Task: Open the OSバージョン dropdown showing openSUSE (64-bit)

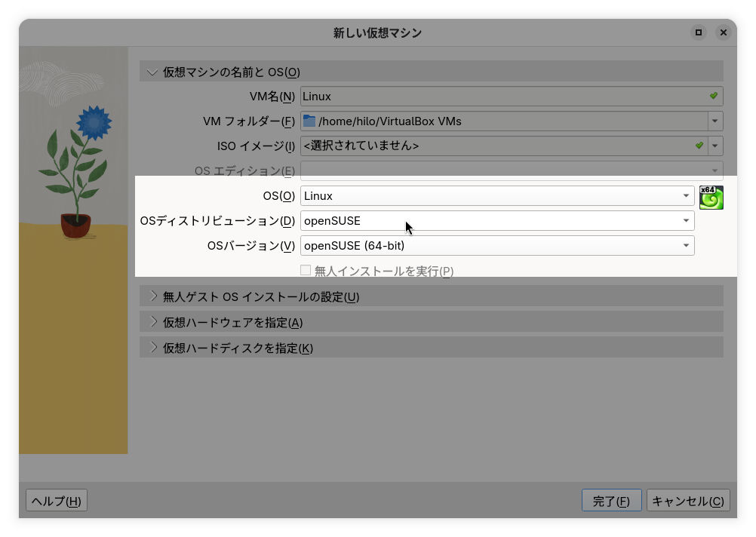Action: (497, 245)
